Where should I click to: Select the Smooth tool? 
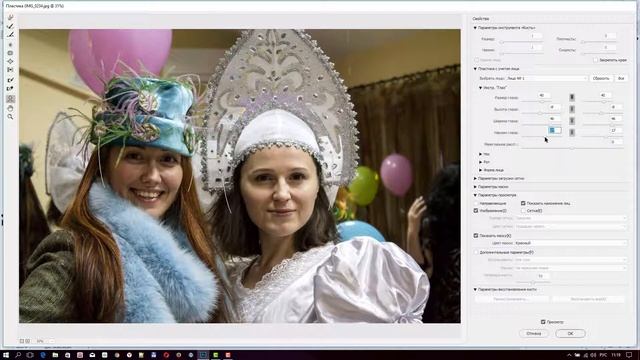pos(10,35)
